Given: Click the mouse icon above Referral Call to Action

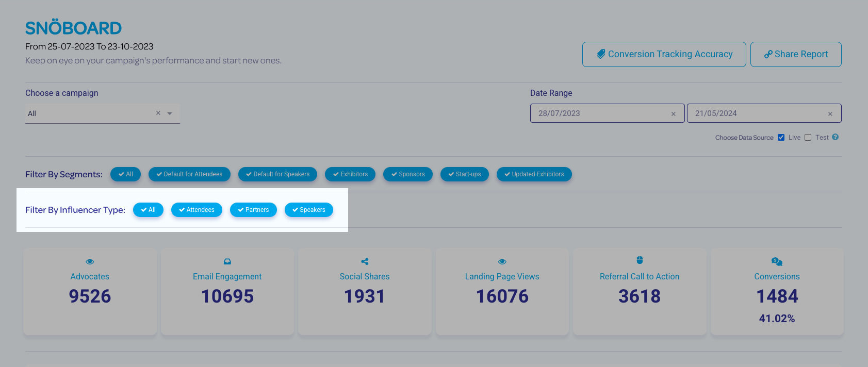Looking at the screenshot, I should [640, 260].
